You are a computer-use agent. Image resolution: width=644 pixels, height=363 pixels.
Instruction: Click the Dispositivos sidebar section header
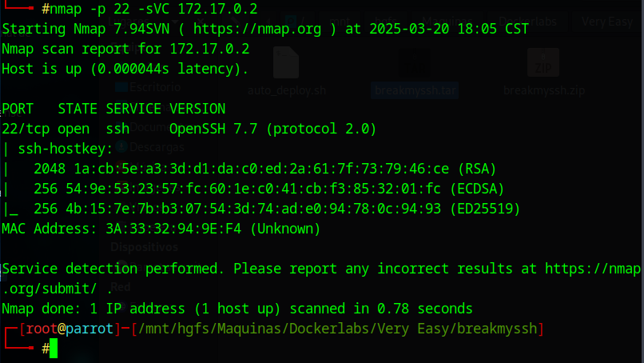pyautogui.click(x=138, y=248)
